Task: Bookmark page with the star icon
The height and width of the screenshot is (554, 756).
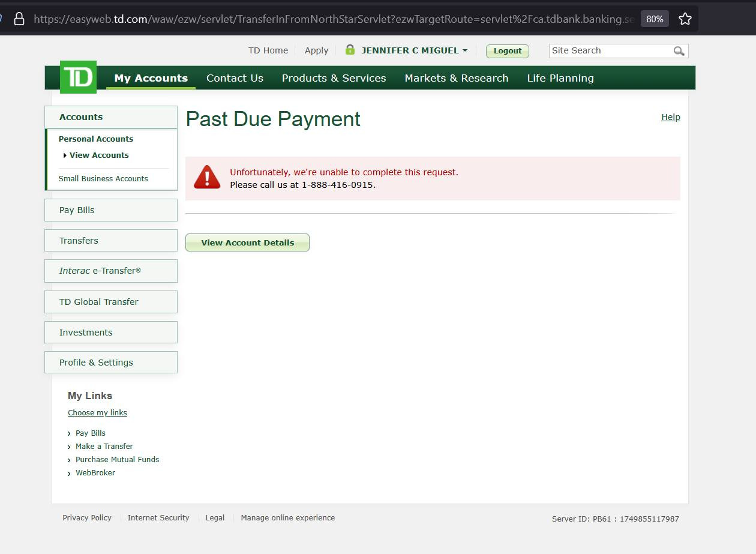Action: tap(685, 19)
